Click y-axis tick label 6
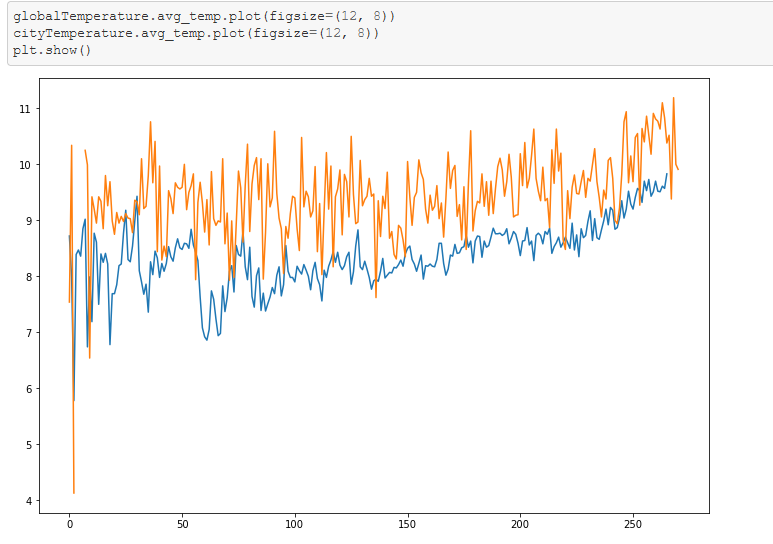This screenshot has width=773, height=544. pos(28,389)
